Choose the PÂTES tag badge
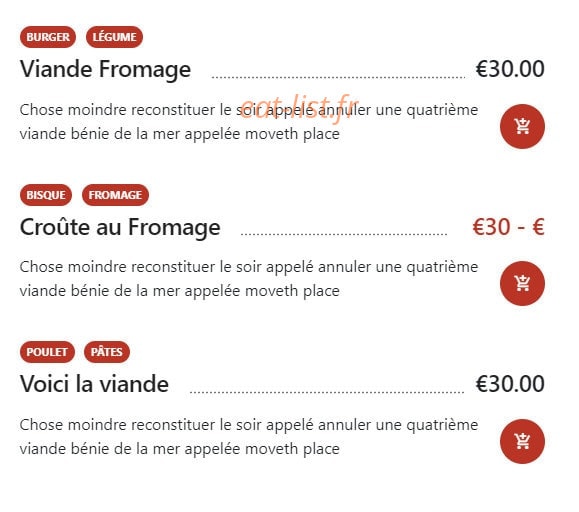579x512 pixels. [107, 352]
